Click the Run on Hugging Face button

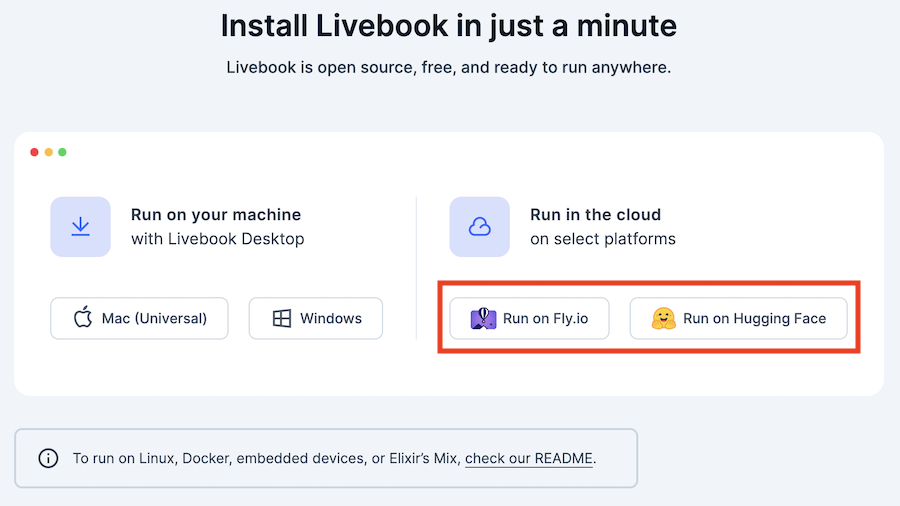(738, 318)
